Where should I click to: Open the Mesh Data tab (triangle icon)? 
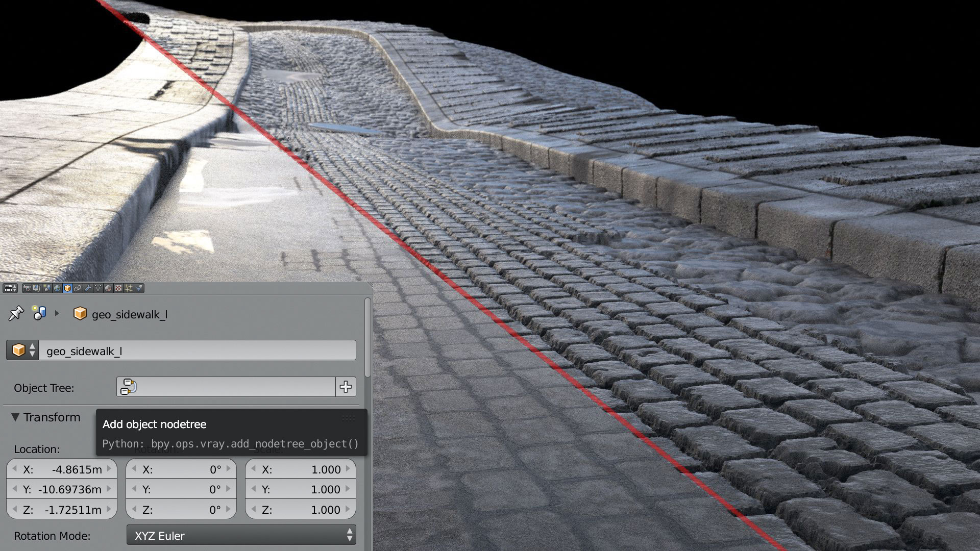pyautogui.click(x=98, y=288)
